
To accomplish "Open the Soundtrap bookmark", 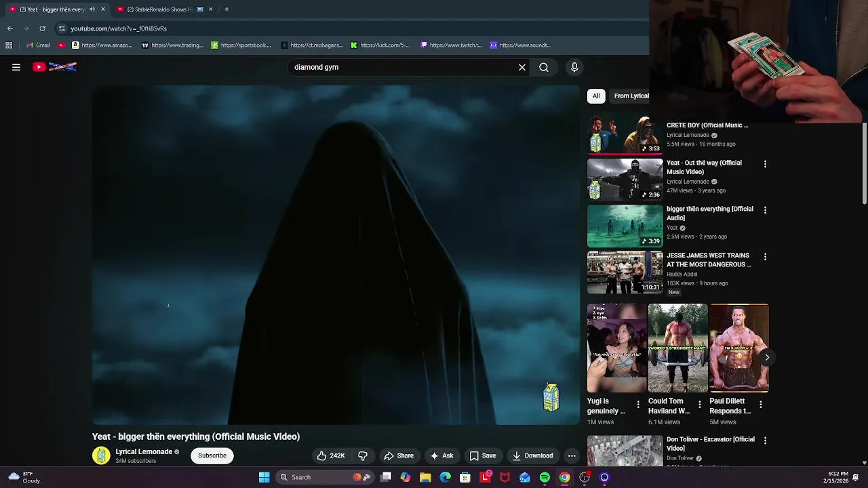I will [x=520, y=45].
